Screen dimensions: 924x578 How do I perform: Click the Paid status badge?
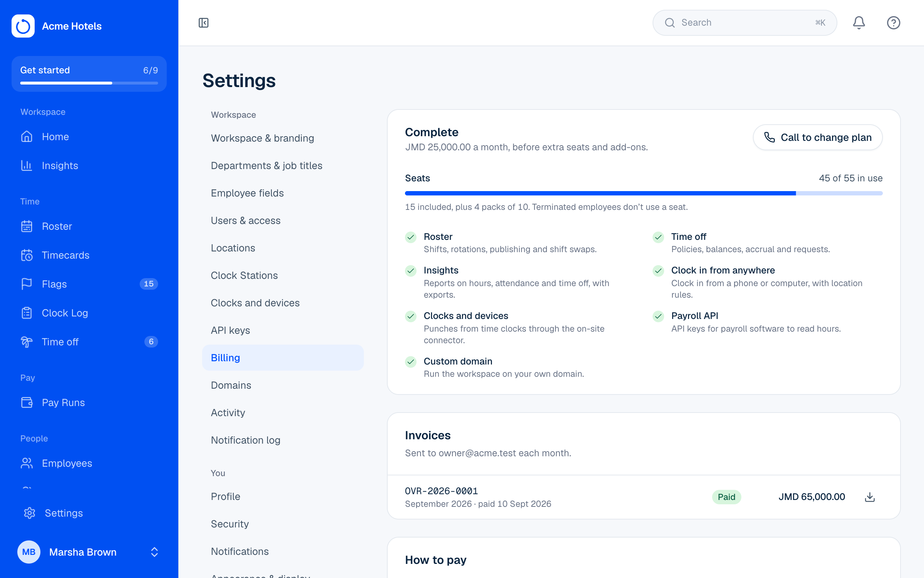pyautogui.click(x=726, y=497)
